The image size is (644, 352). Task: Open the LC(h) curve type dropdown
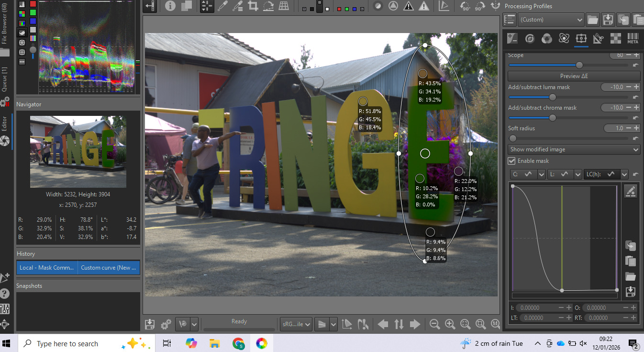point(624,174)
